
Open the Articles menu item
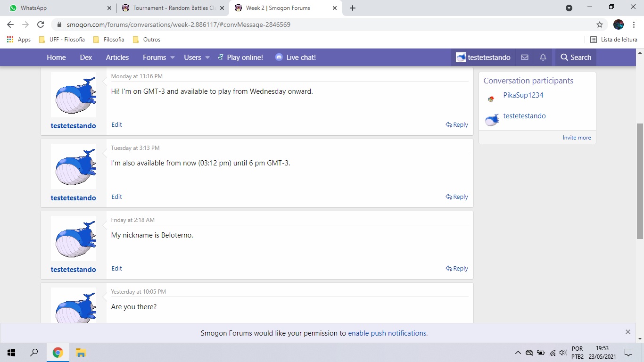[117, 58]
